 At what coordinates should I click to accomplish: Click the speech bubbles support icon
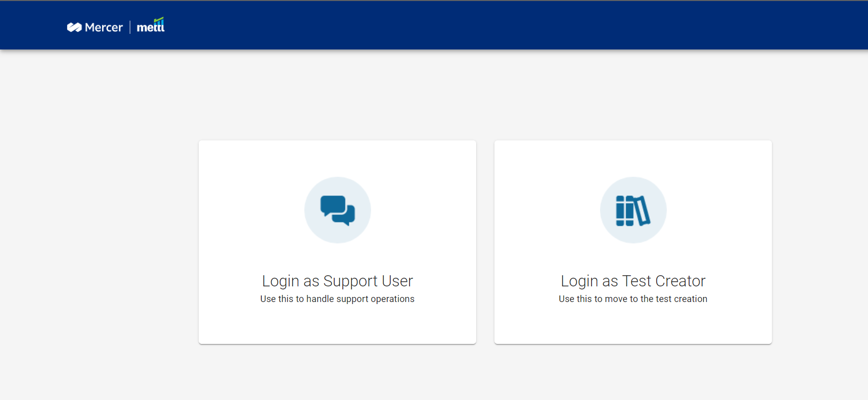(338, 210)
